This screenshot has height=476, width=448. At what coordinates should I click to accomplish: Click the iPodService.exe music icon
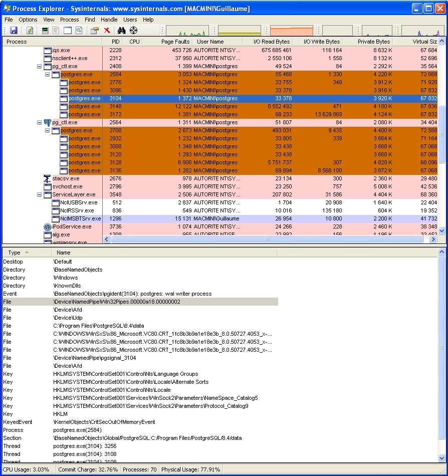(47, 227)
